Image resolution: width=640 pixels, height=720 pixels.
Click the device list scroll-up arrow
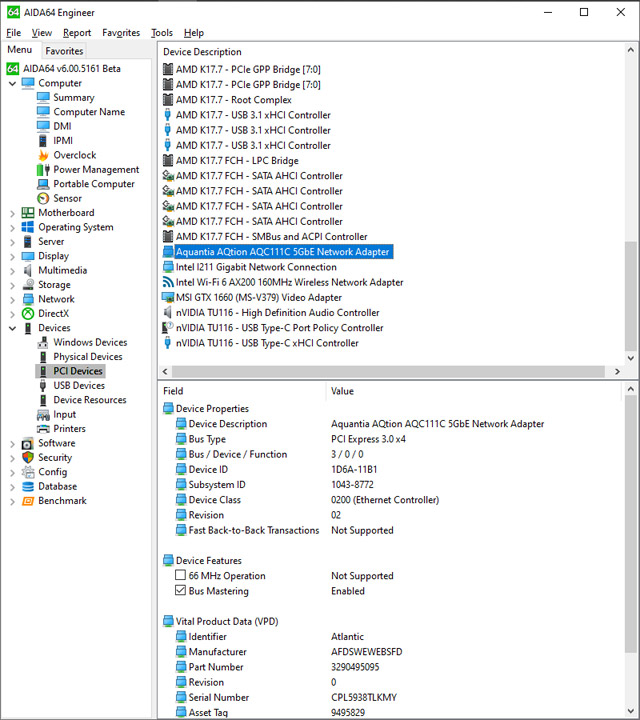pyautogui.click(x=630, y=50)
